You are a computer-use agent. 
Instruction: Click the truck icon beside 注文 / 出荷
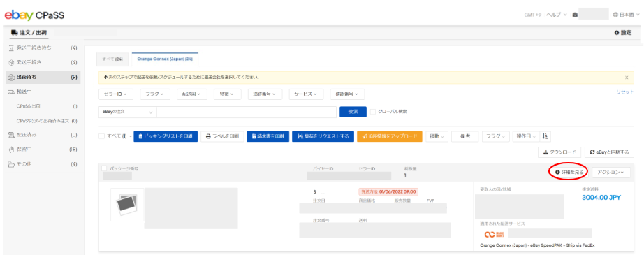coord(15,32)
